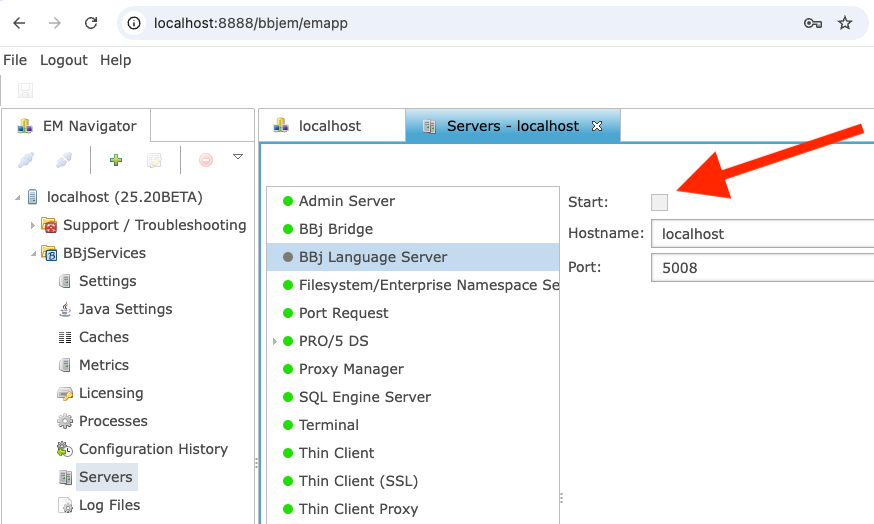Click the Configuration History clock icon

[65, 449]
